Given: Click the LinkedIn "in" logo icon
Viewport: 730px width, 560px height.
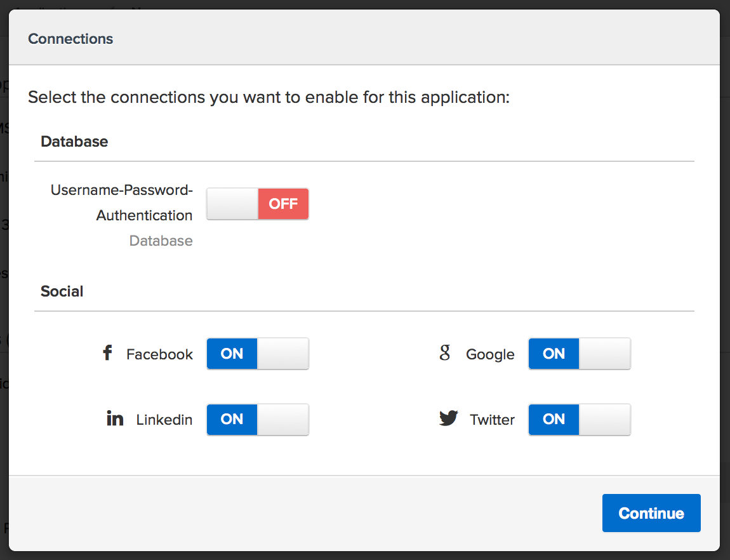Looking at the screenshot, I should (115, 419).
